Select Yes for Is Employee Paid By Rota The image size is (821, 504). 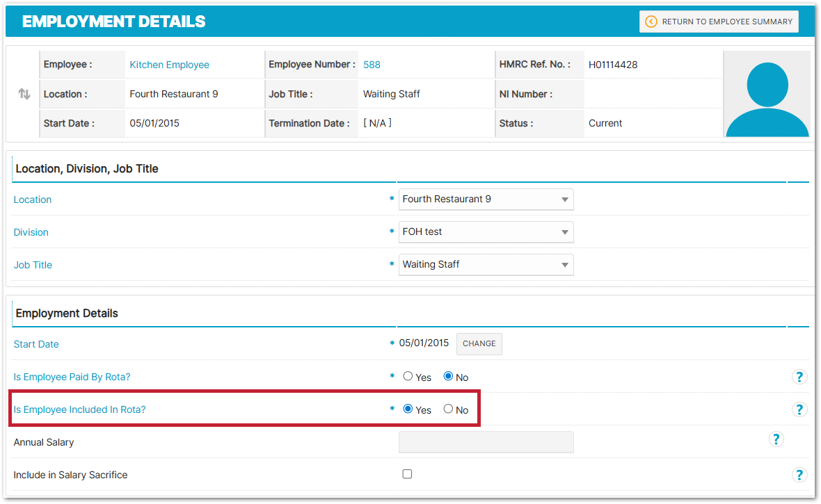pos(408,376)
